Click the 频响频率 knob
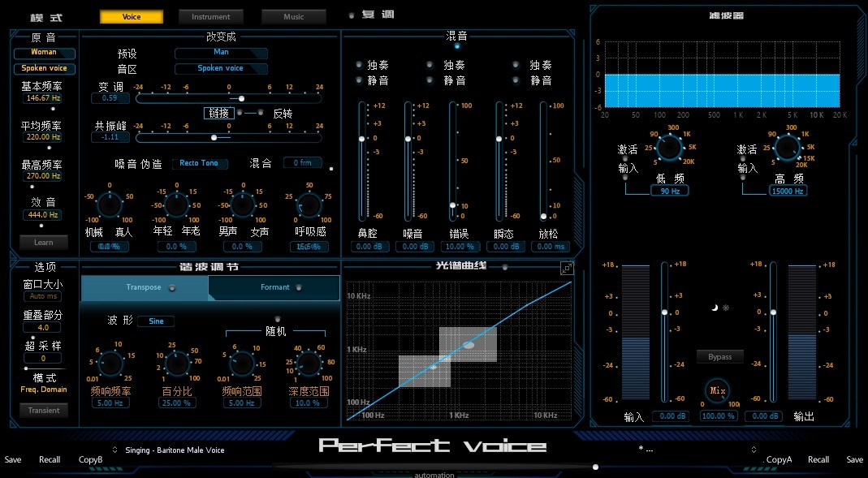This screenshot has height=478, width=868. pyautogui.click(x=110, y=364)
